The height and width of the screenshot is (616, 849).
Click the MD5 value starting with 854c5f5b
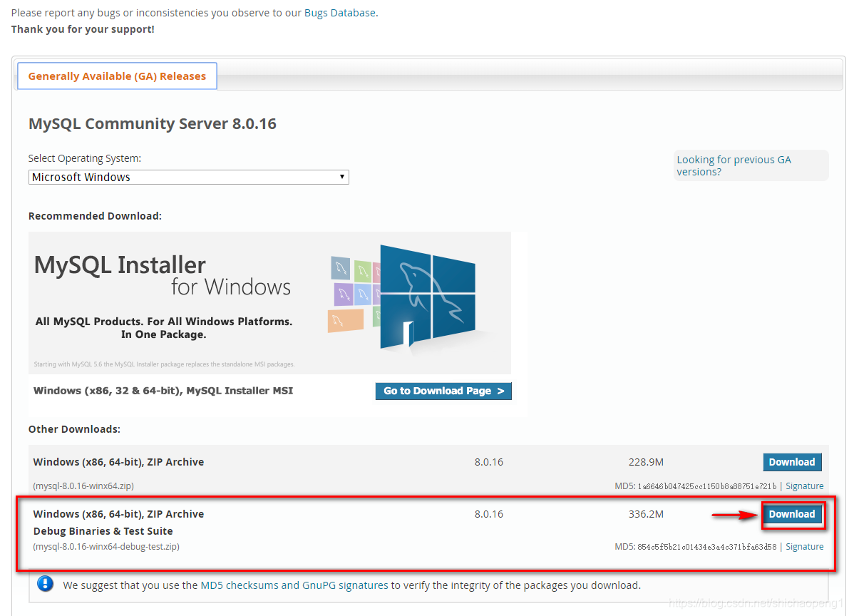(706, 547)
